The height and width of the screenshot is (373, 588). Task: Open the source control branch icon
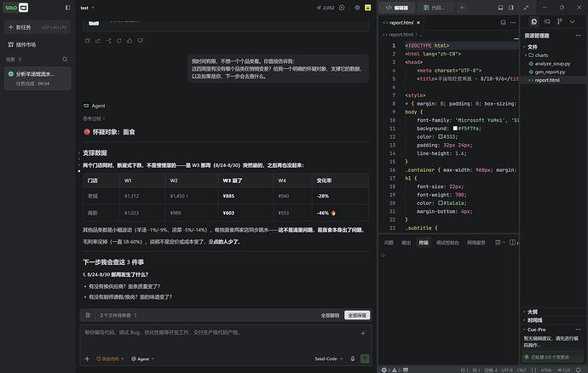[x=560, y=22]
